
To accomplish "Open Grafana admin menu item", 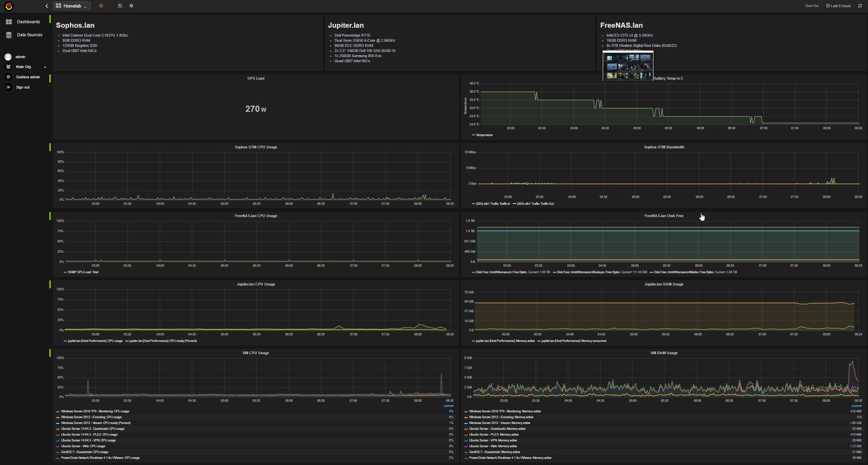I will (28, 77).
